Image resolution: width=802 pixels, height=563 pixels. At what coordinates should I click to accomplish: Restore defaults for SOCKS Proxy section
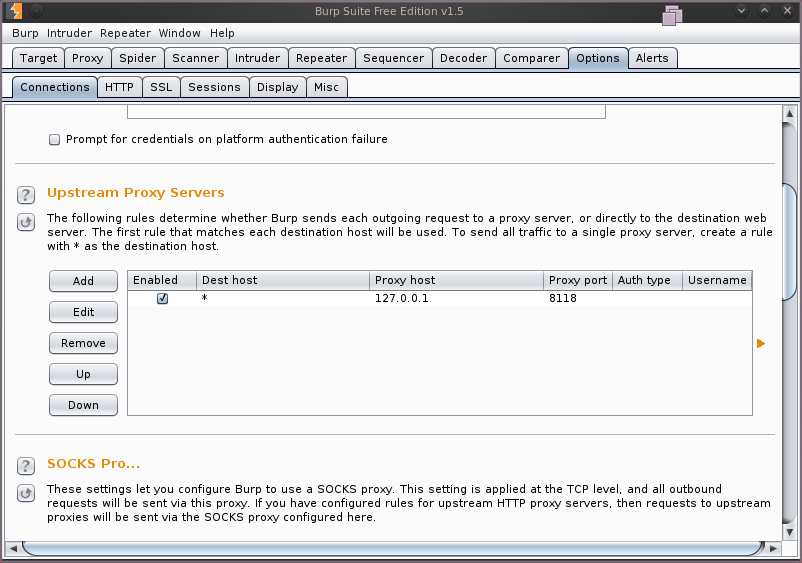[26, 493]
